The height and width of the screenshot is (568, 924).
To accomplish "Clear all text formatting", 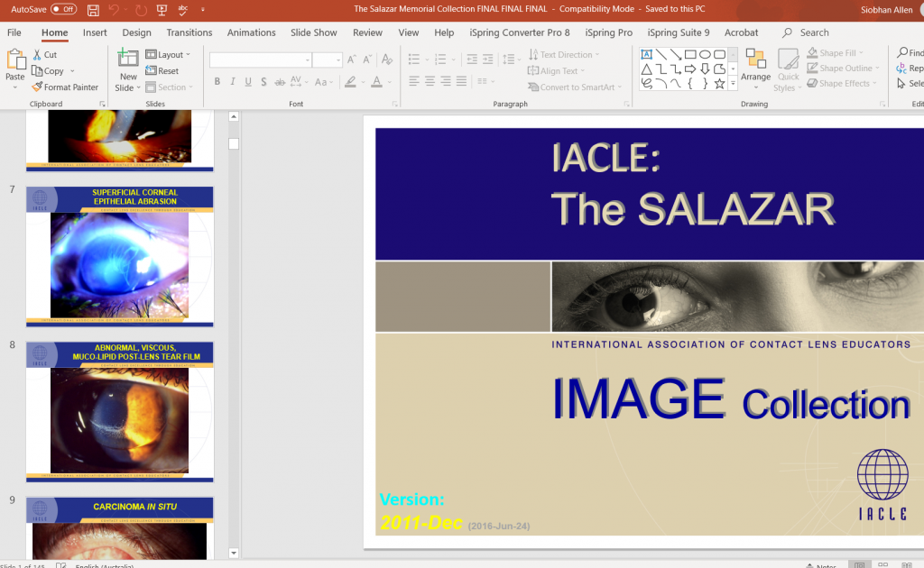I will (387, 60).
